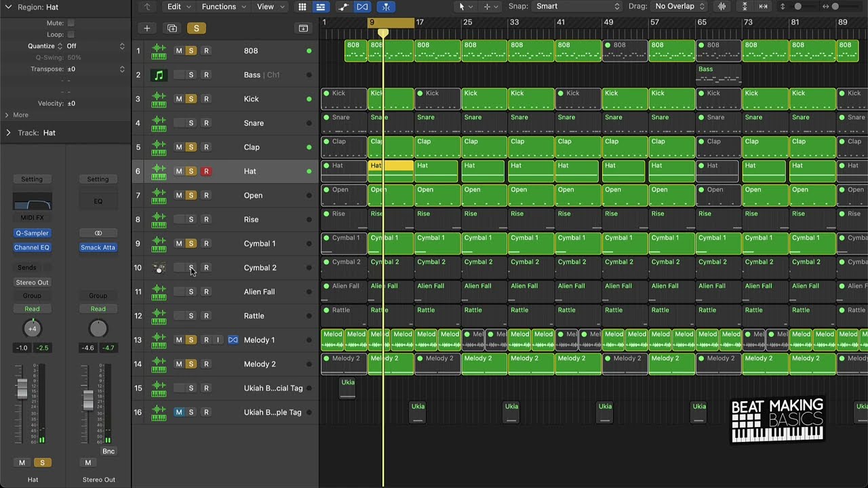Click the Hat track waveform icon
This screenshot has width=868, height=488.
[159, 171]
